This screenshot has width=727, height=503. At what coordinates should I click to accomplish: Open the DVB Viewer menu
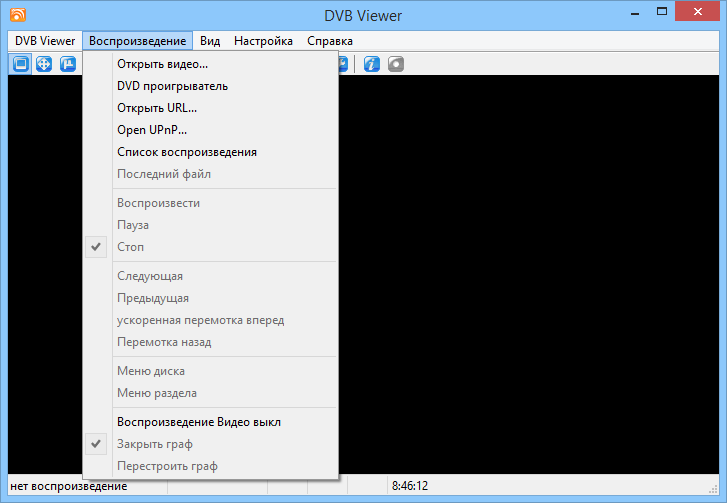point(45,41)
